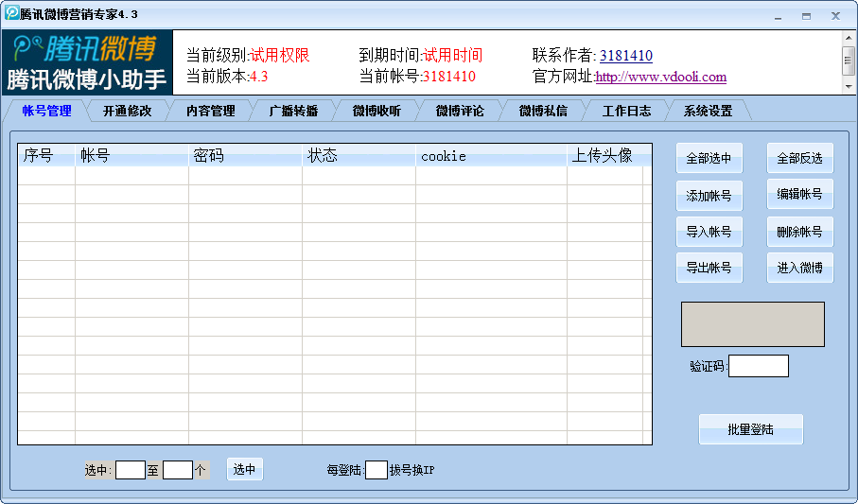The width and height of the screenshot is (858, 504).
Task: Click the 腾讯微博小助手 logo banner
Action: 87,62
